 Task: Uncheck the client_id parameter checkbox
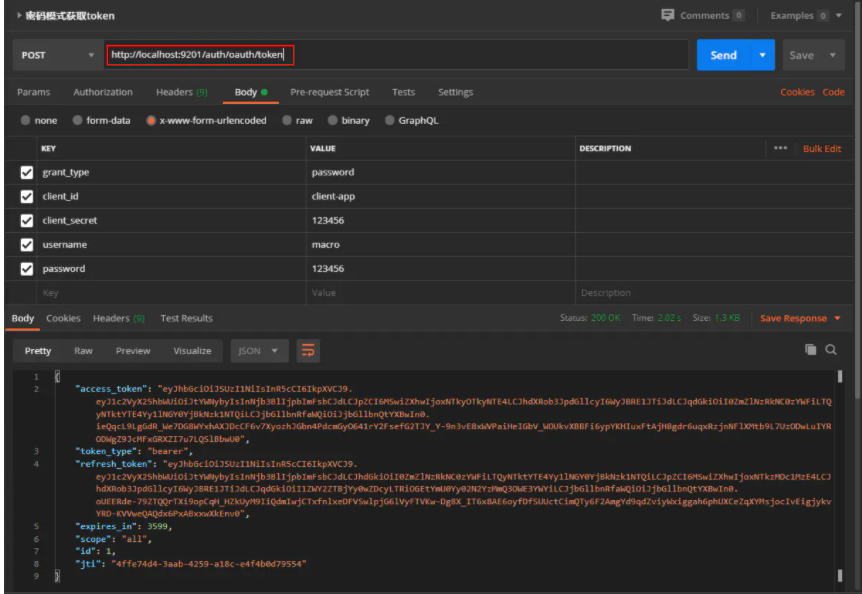tap(26, 197)
